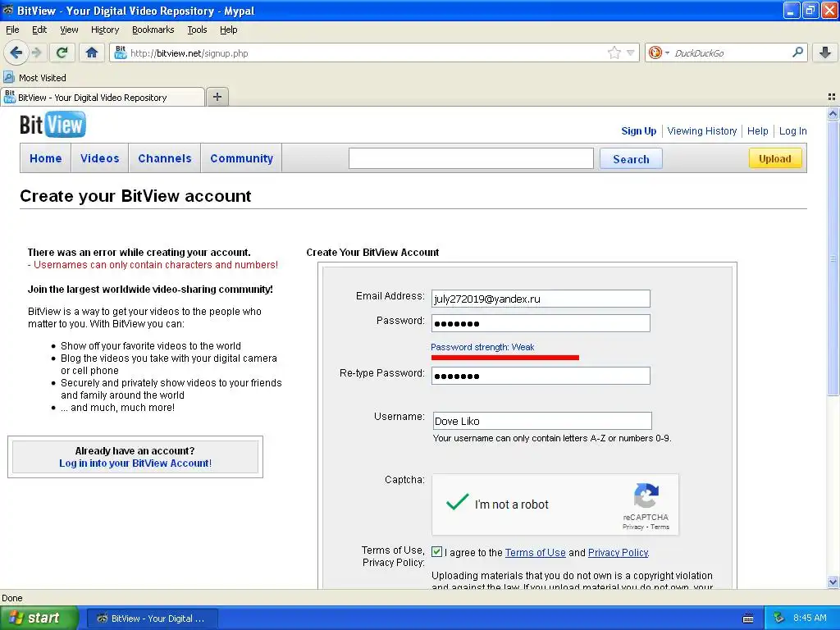
Task: Click the Log In link
Action: (793, 130)
